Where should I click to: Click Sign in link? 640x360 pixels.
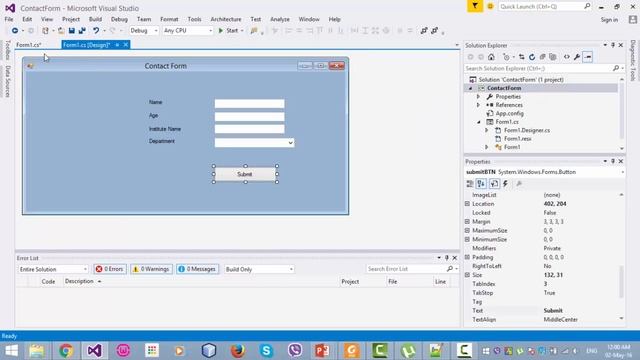pos(609,20)
